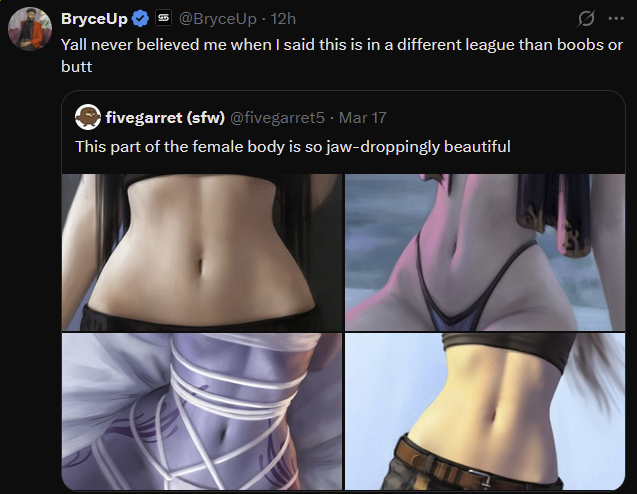The image size is (637, 494).
Task: Click the quoted tweet text about female body
Action: (293, 147)
